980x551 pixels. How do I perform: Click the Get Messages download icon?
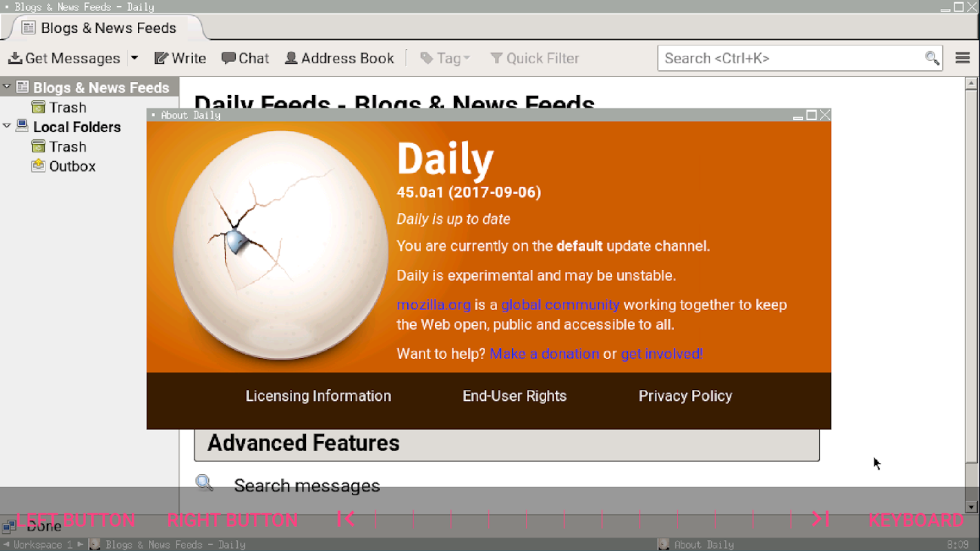14,59
